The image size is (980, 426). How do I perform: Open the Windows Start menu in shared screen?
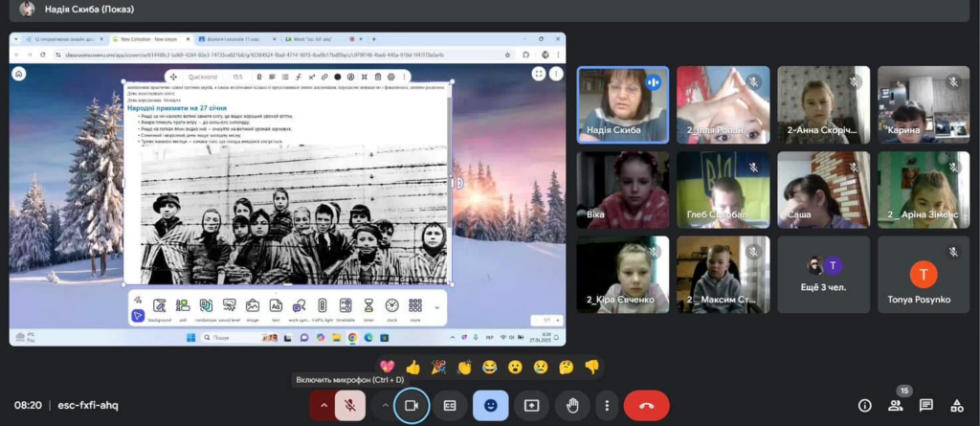point(190,337)
